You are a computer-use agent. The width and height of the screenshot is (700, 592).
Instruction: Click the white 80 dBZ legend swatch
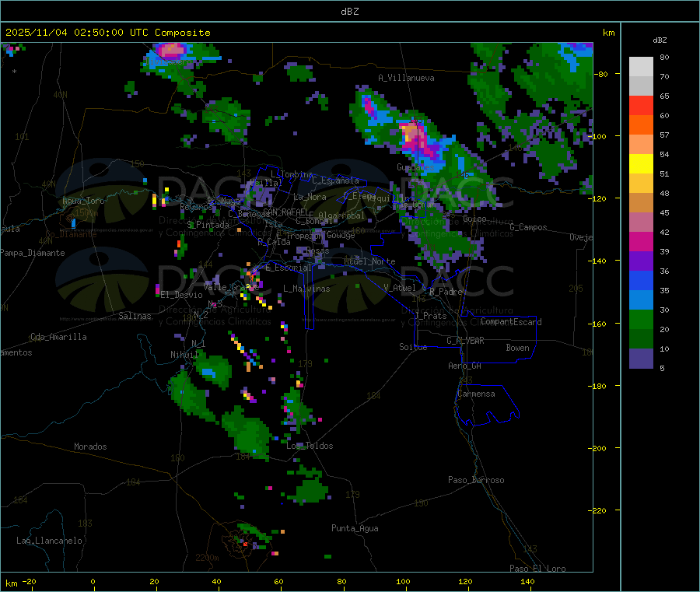[641, 67]
